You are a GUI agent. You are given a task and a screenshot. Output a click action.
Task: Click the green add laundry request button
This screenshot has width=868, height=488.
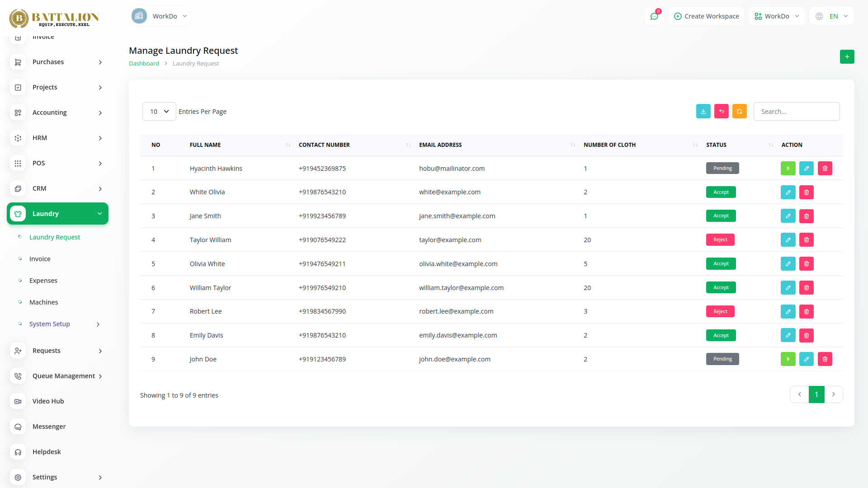click(x=847, y=57)
